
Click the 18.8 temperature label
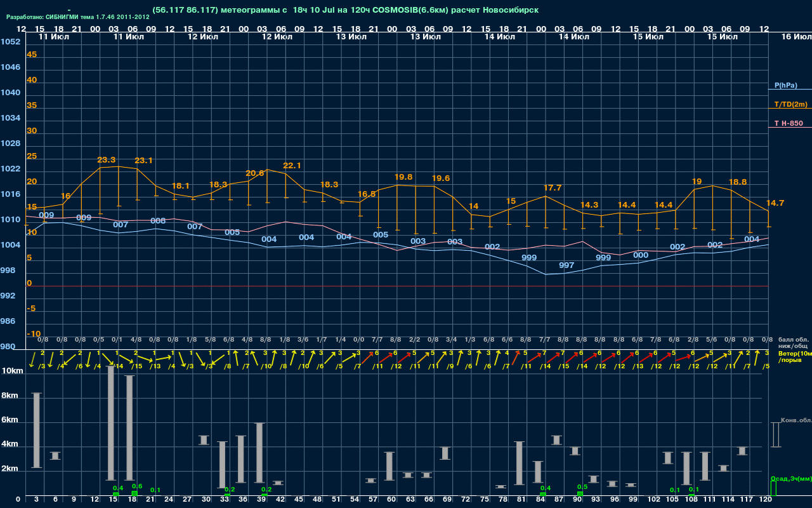738,182
